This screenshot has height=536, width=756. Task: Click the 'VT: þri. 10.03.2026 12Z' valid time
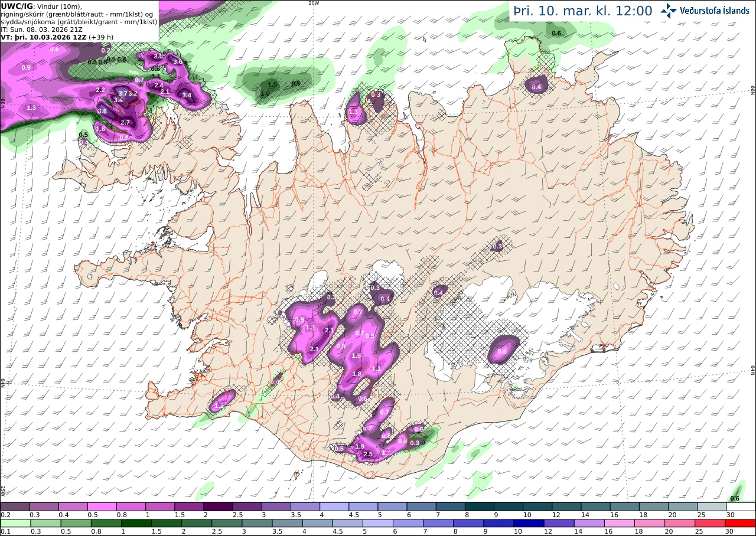tap(44, 36)
